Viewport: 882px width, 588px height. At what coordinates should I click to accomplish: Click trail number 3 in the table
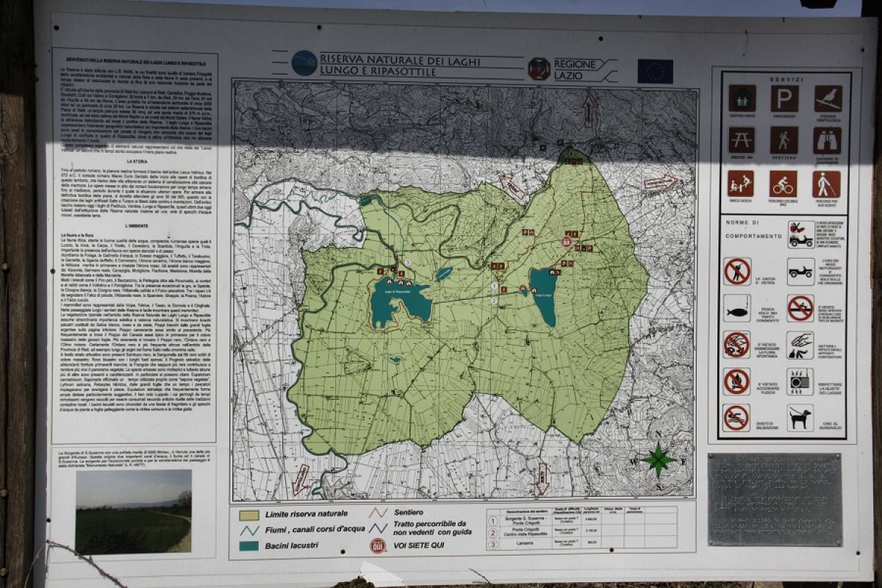(x=493, y=545)
